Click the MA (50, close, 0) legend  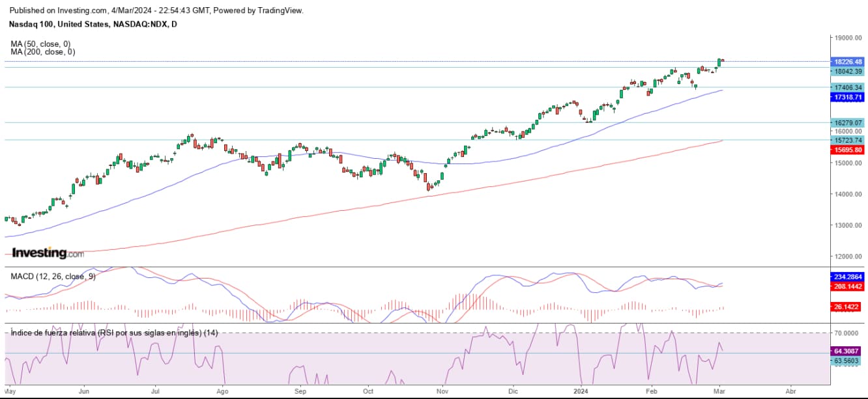click(40, 44)
